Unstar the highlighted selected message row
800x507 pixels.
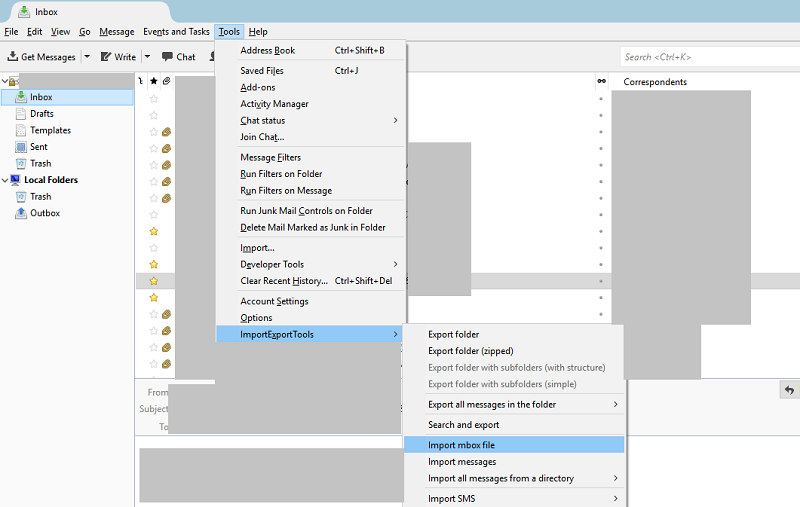click(154, 281)
